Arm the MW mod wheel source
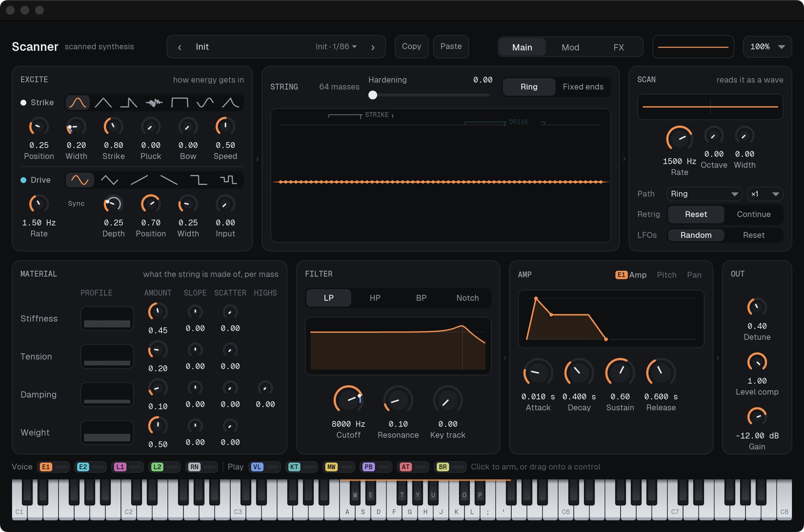Image resolution: width=804 pixels, height=532 pixels. coord(339,467)
